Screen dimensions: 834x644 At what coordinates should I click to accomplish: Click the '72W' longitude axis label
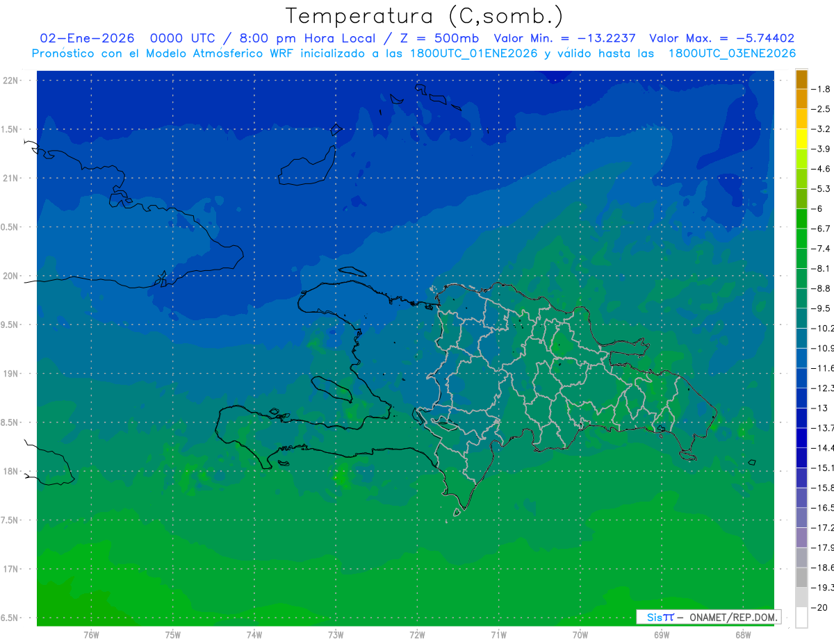417,634
